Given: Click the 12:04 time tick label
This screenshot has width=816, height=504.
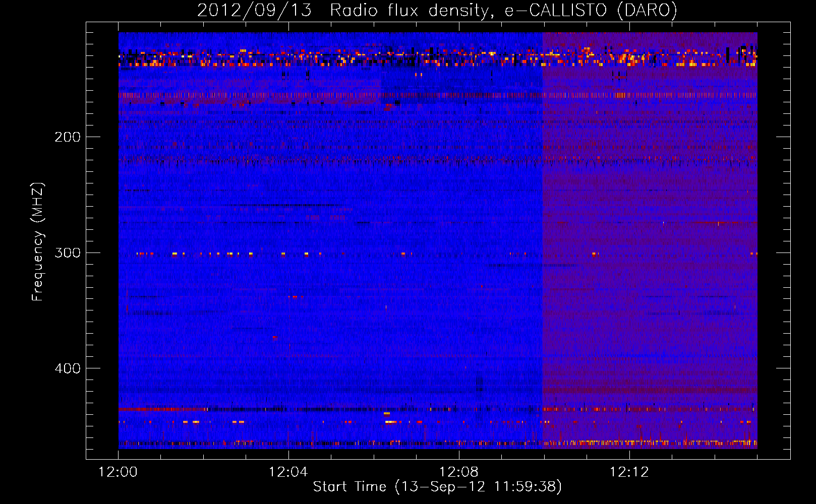Looking at the screenshot, I should [288, 472].
